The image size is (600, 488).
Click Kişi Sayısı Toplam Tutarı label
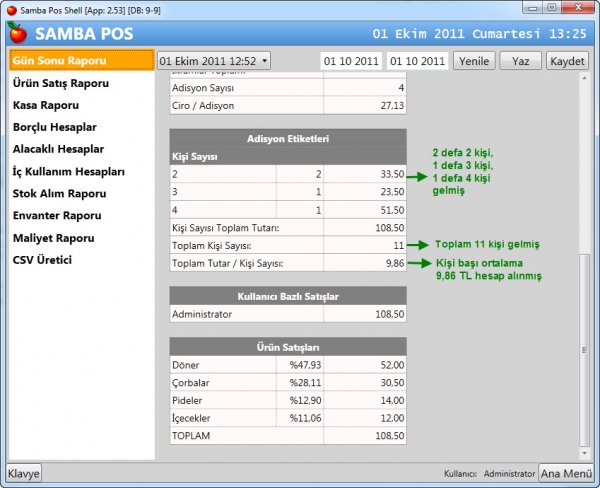226,228
